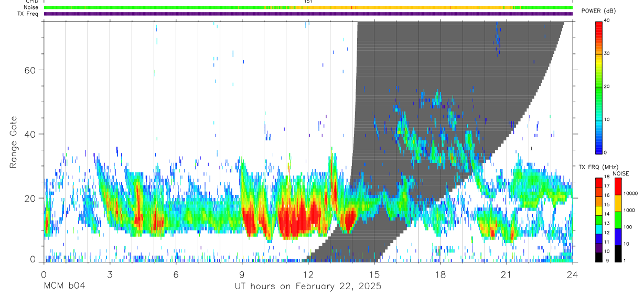
Task: Click the '12' UT hour tick label
Action: [x=308, y=274]
